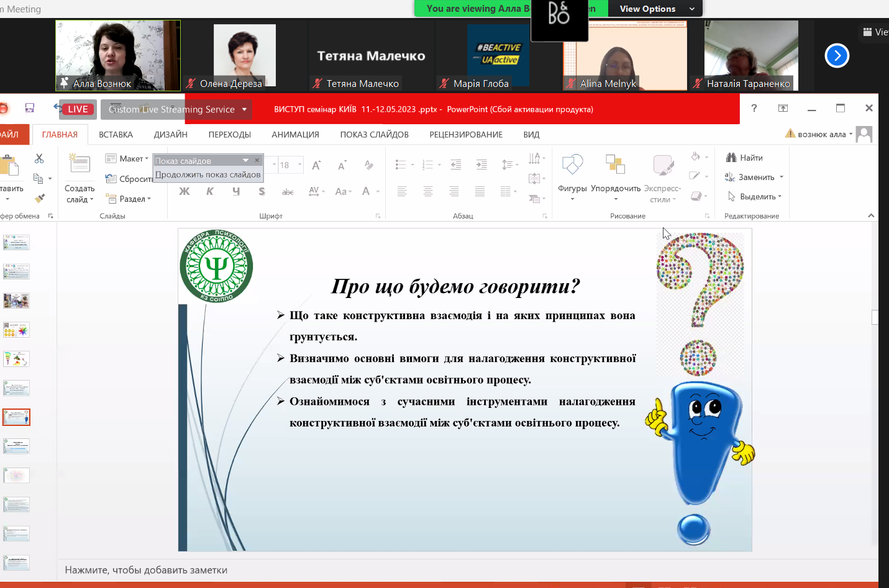
Task: Click the PowerPoint help question mark
Action: [754, 108]
